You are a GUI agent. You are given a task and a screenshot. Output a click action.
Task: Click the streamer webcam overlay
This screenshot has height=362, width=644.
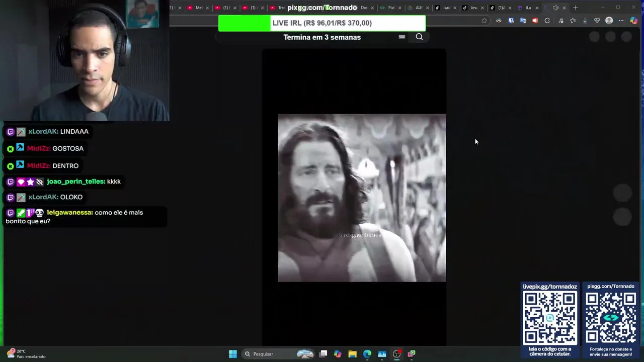[x=85, y=60]
